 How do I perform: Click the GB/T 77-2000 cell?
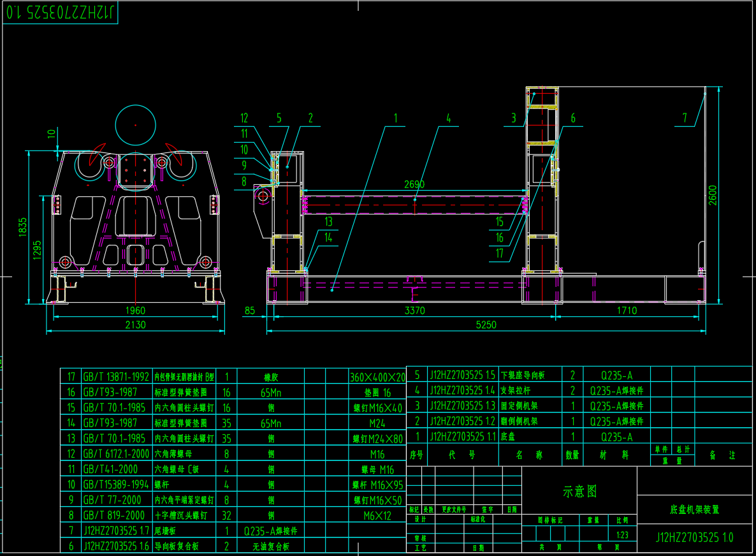[x=116, y=500]
